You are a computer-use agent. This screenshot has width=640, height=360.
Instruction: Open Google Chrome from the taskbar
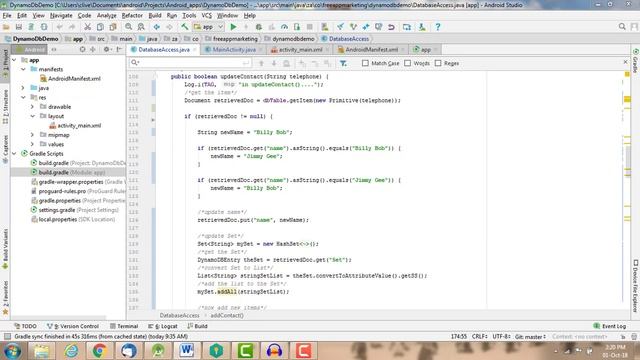[100, 351]
